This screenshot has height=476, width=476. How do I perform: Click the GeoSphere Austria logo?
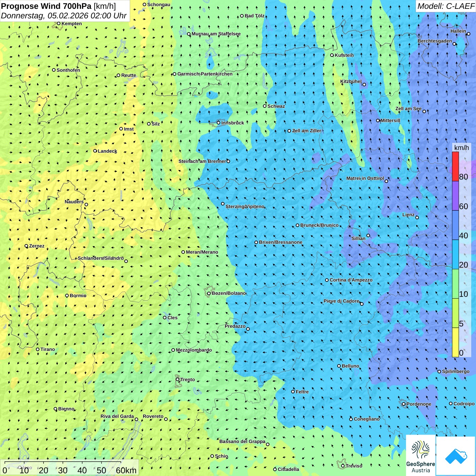[421, 456]
